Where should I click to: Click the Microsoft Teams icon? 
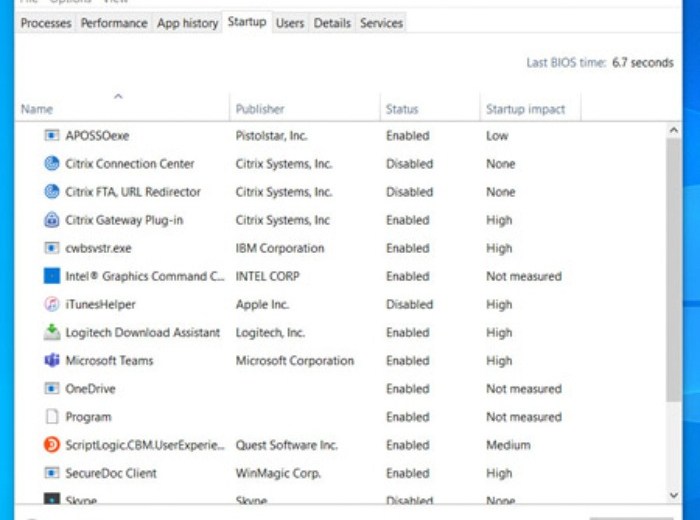pos(52,361)
